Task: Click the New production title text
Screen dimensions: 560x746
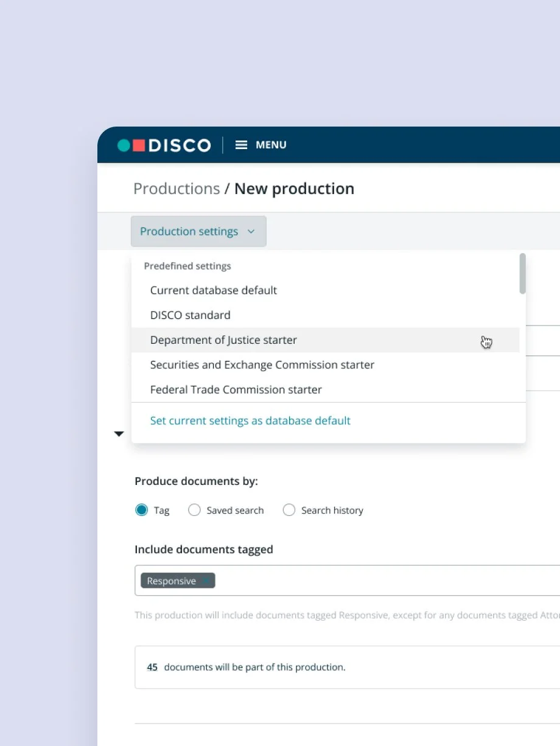Action: (294, 189)
